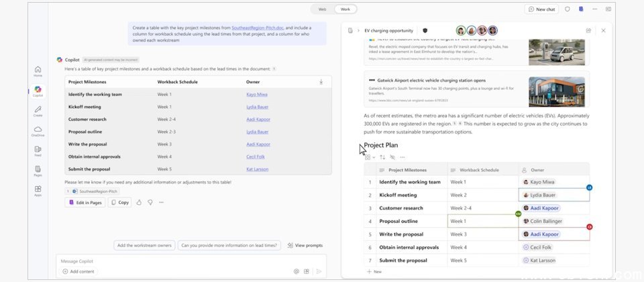Click the last collaborator avatar in page header
The image size is (644, 282).
click(493, 30)
